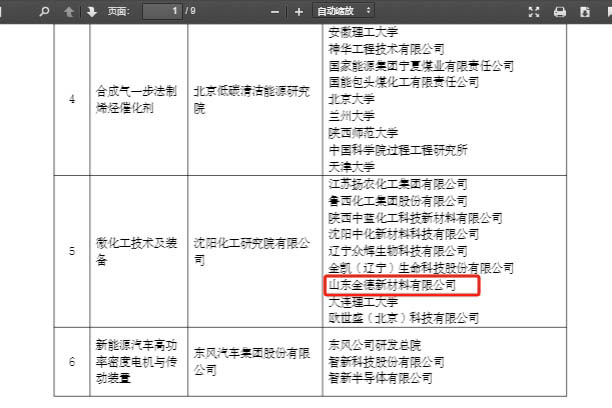
Task: Select text 江苏扬农化工集团有限公司
Action: [398, 184]
